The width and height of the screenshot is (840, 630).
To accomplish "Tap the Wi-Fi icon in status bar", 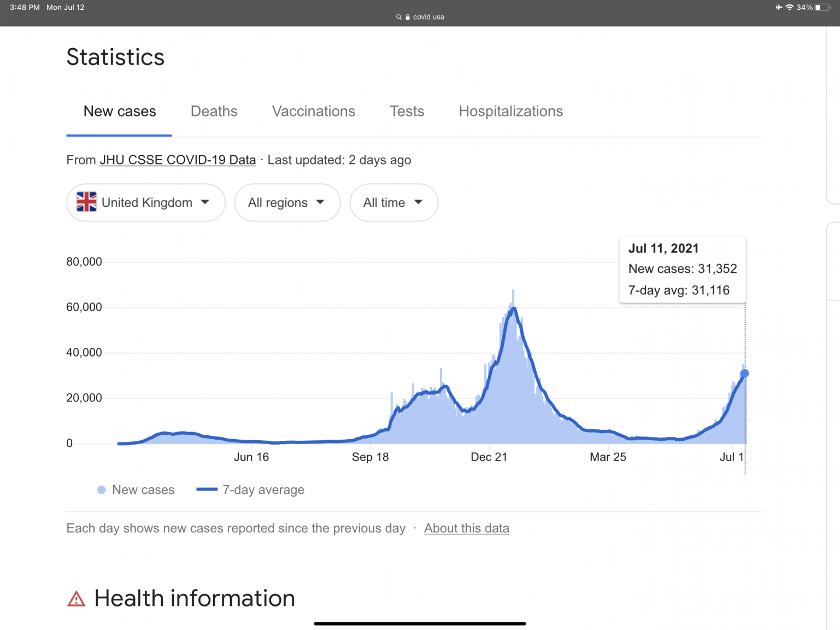I will click(789, 7).
